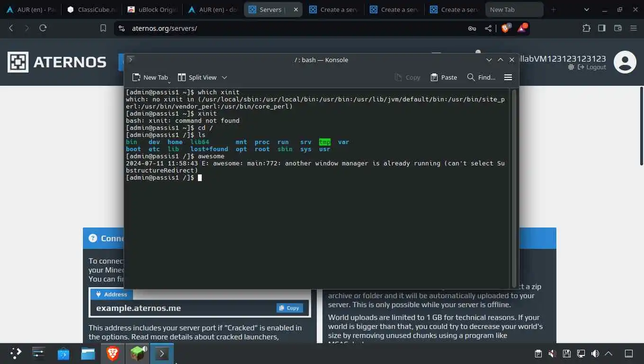Click the show desktop button
The height and width of the screenshot is (364, 644).
tap(629, 354)
